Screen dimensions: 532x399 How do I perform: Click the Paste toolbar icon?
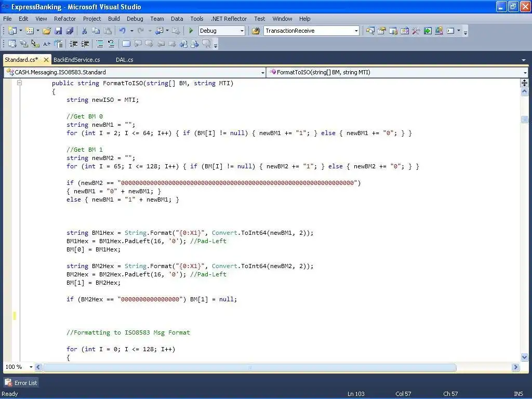[108, 31]
